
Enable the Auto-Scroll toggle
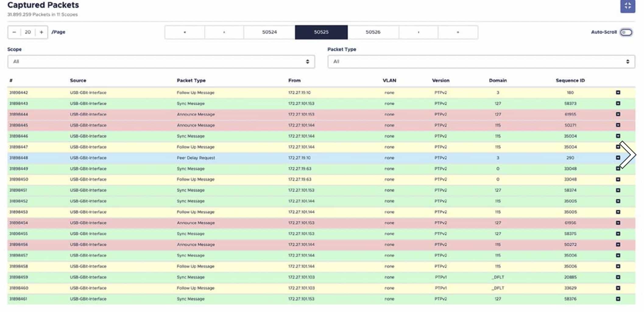[x=626, y=32]
